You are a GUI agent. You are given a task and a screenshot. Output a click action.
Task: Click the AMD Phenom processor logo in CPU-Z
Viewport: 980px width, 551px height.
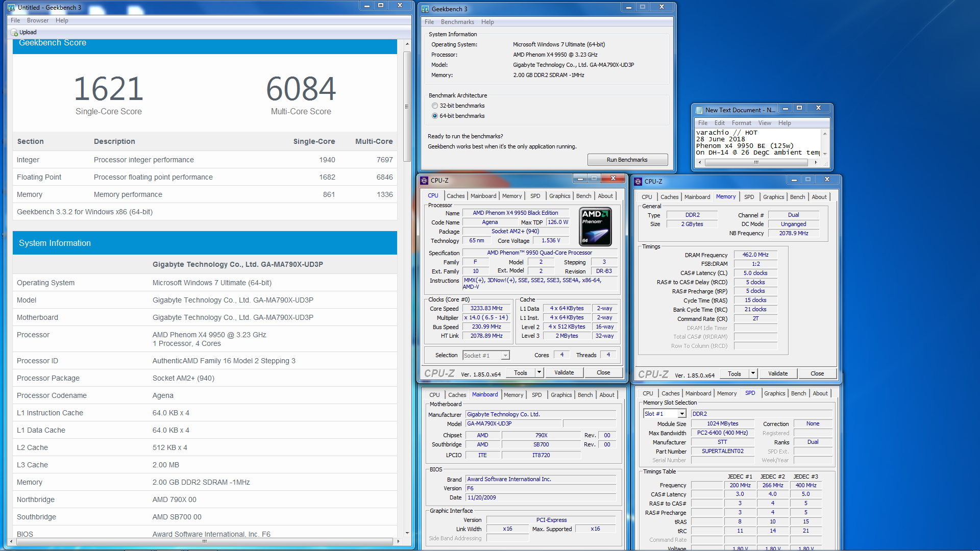[595, 227]
